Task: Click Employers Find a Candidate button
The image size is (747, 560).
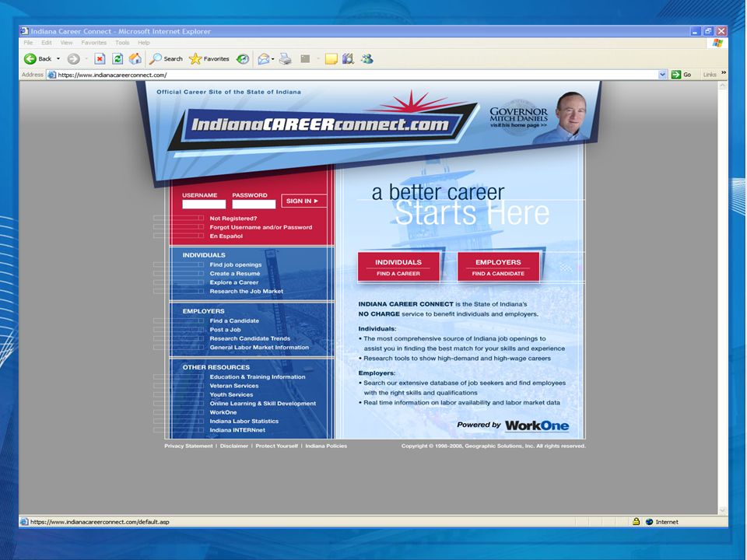Action: [498, 267]
